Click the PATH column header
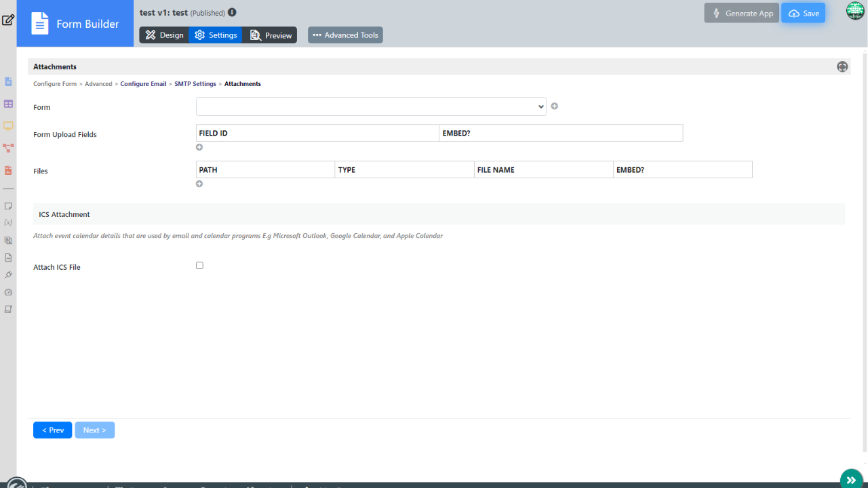Image resolution: width=868 pixels, height=488 pixels. click(x=265, y=169)
